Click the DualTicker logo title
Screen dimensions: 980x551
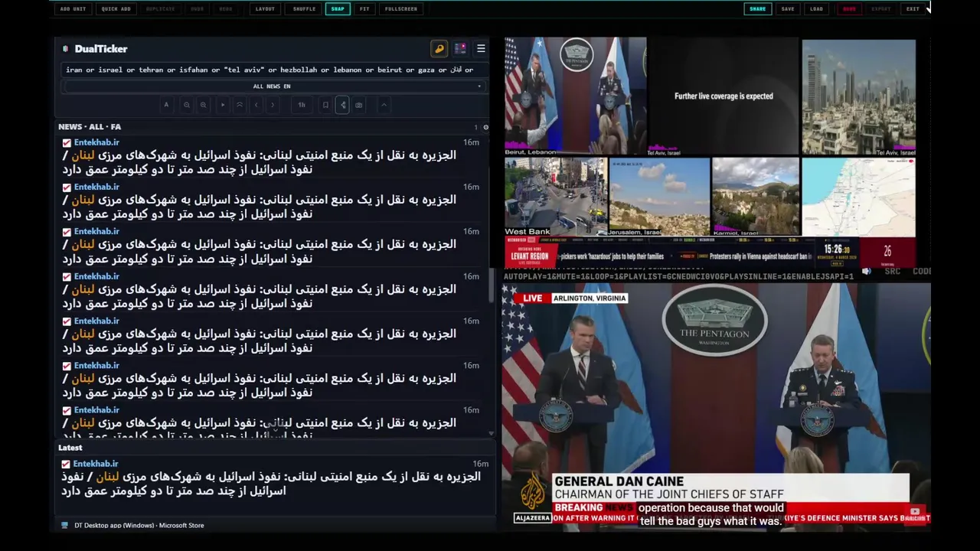pyautogui.click(x=101, y=49)
